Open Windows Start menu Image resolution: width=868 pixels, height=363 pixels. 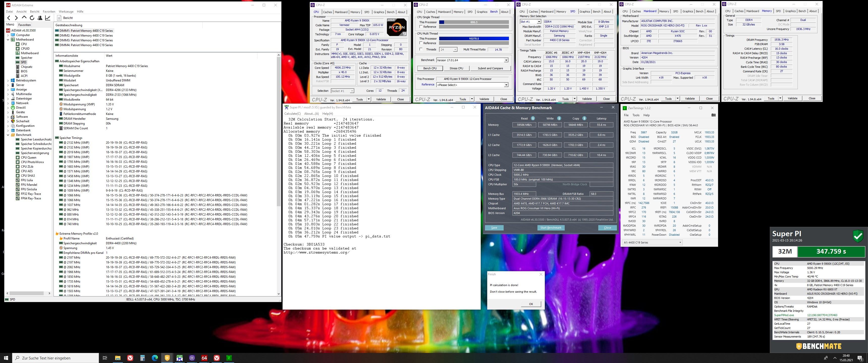pyautogui.click(x=6, y=358)
